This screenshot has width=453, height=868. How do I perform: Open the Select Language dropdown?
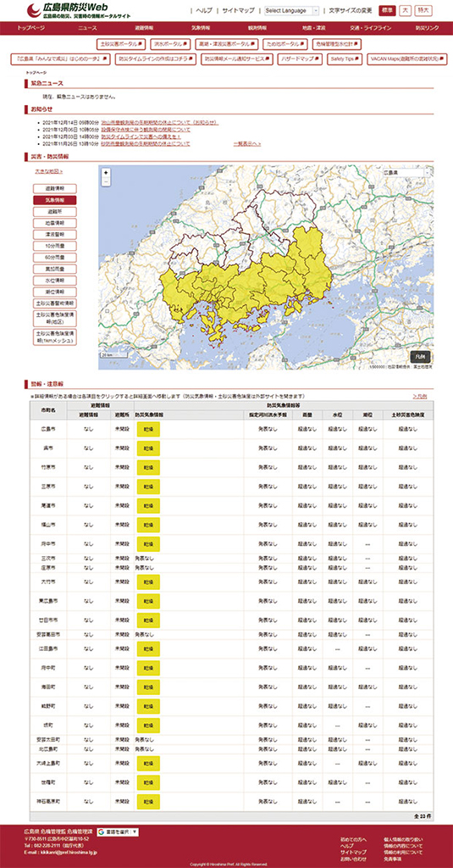(291, 10)
